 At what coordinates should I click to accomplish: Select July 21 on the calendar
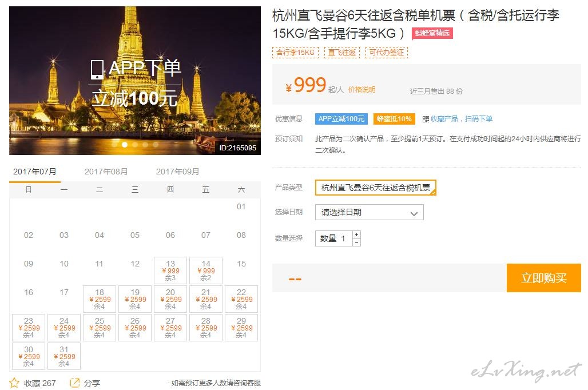point(206,299)
